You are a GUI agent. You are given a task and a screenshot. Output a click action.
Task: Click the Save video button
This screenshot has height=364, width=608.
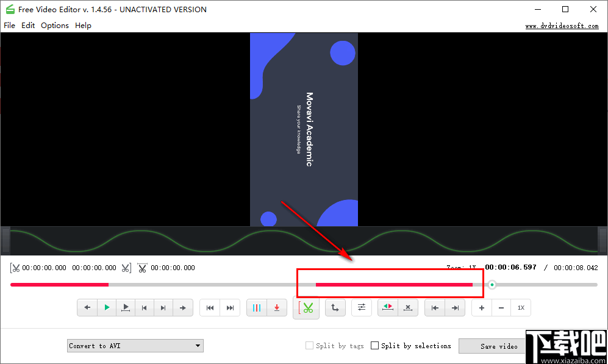click(495, 346)
